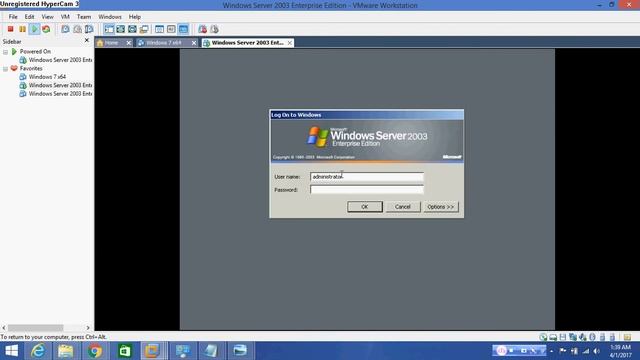The width and height of the screenshot is (640, 360).
Task: Open the Edit menu
Action: [29, 17]
